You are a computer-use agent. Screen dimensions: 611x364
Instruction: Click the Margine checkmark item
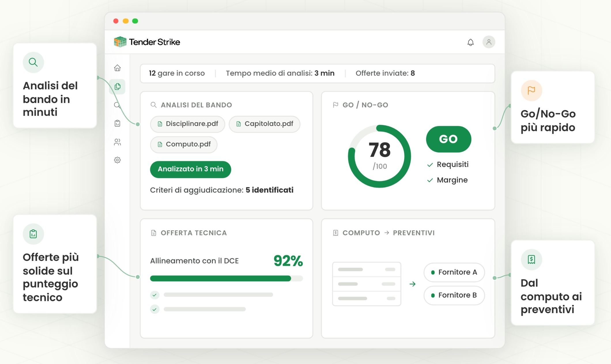(447, 180)
